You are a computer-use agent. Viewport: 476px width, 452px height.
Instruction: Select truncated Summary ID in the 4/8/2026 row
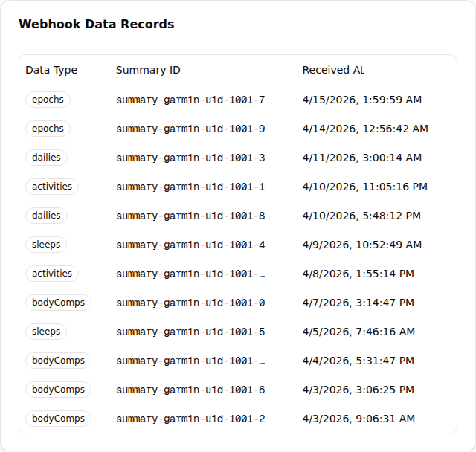point(190,274)
